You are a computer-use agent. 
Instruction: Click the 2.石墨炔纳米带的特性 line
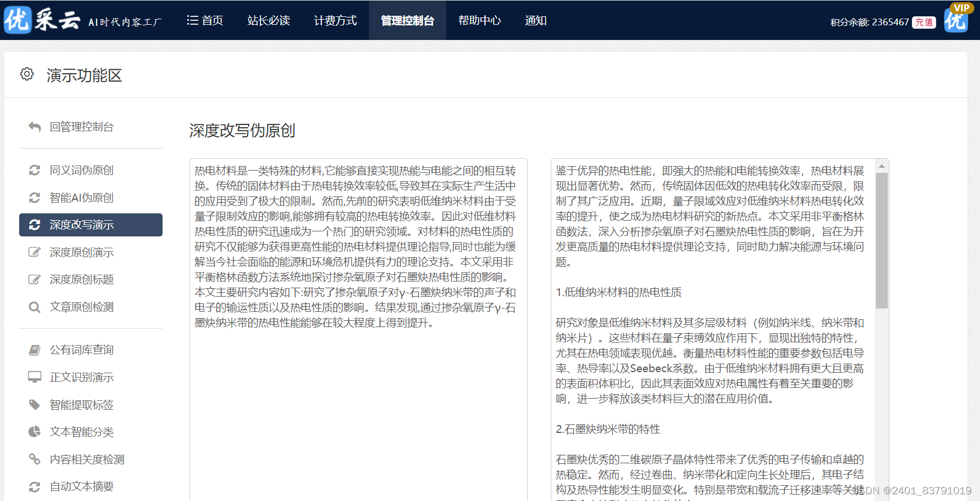click(608, 429)
